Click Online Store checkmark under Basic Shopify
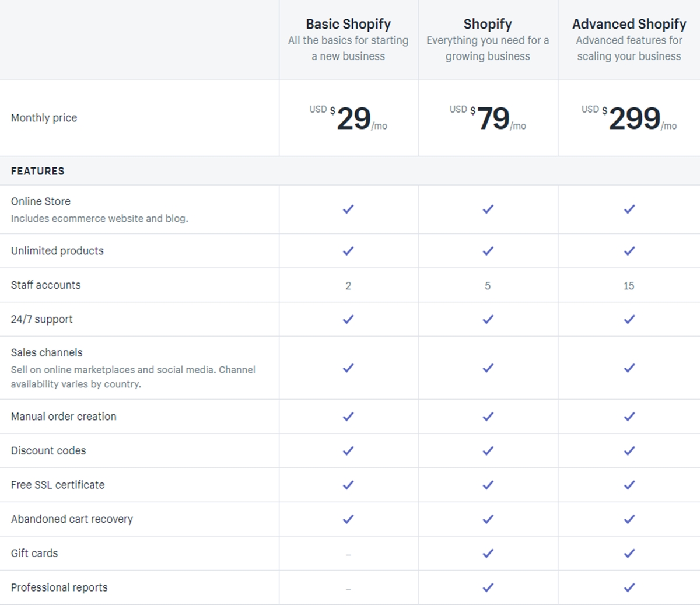Screen dimensions: 700x605 [x=348, y=209]
